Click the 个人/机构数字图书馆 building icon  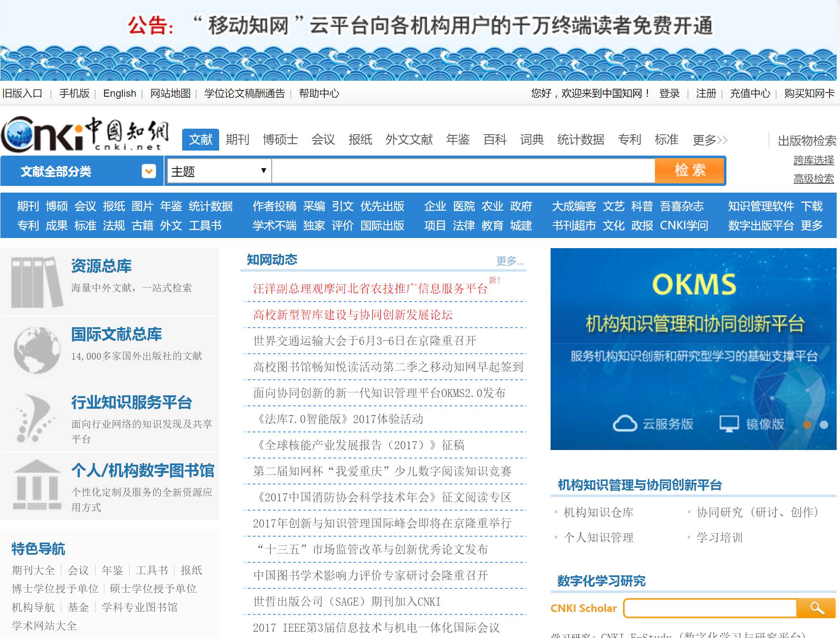pyautogui.click(x=37, y=484)
